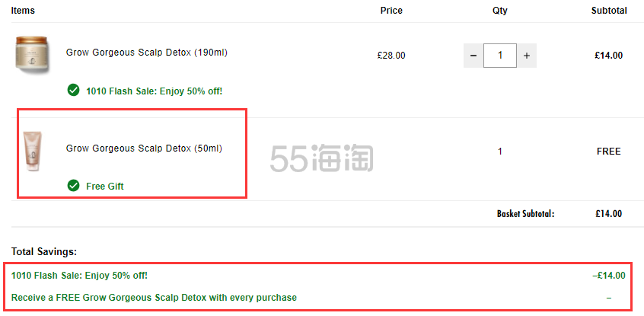The width and height of the screenshot is (644, 316).
Task: Click the £28.00 price of the 190ml item
Action: (391, 56)
